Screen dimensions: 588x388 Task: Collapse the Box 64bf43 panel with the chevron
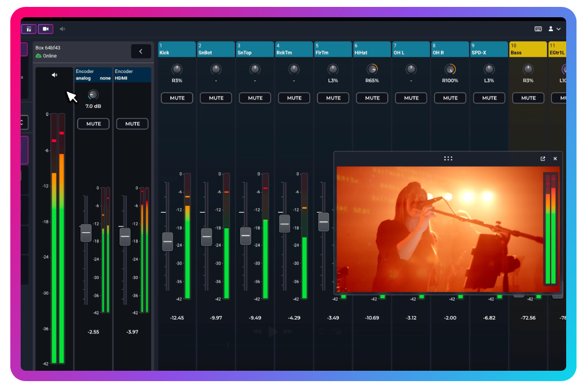(x=141, y=51)
